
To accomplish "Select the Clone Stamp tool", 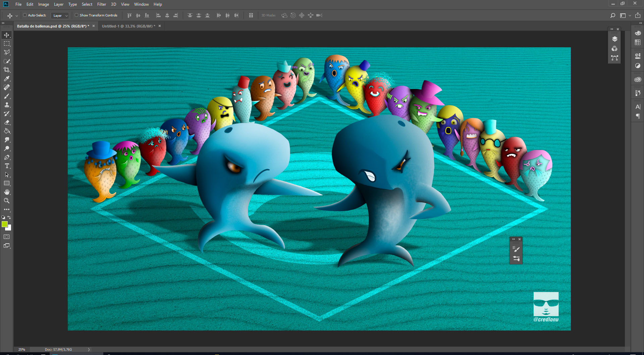I will [7, 105].
